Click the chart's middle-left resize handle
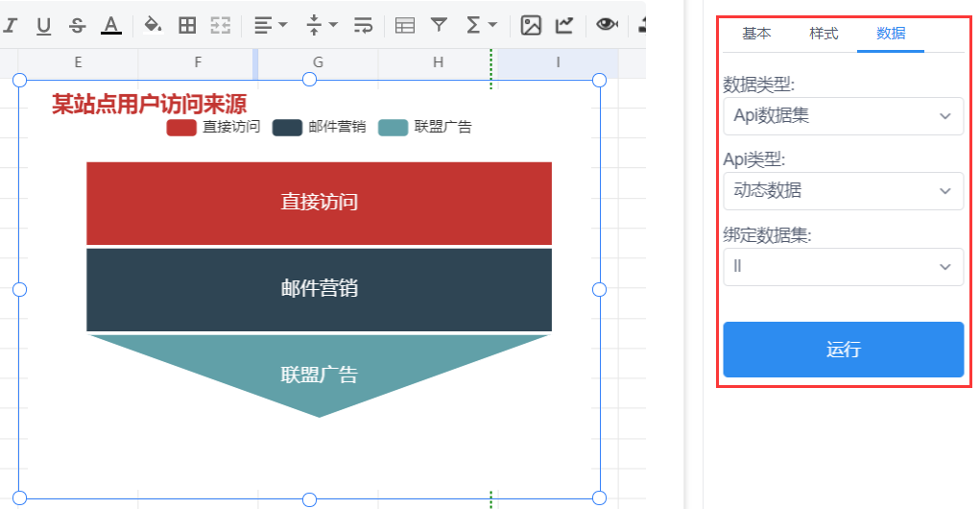980x509 pixels. coord(19,289)
